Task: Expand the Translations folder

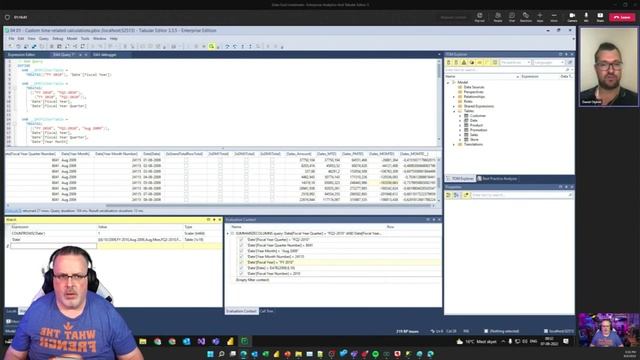Action: click(x=454, y=144)
